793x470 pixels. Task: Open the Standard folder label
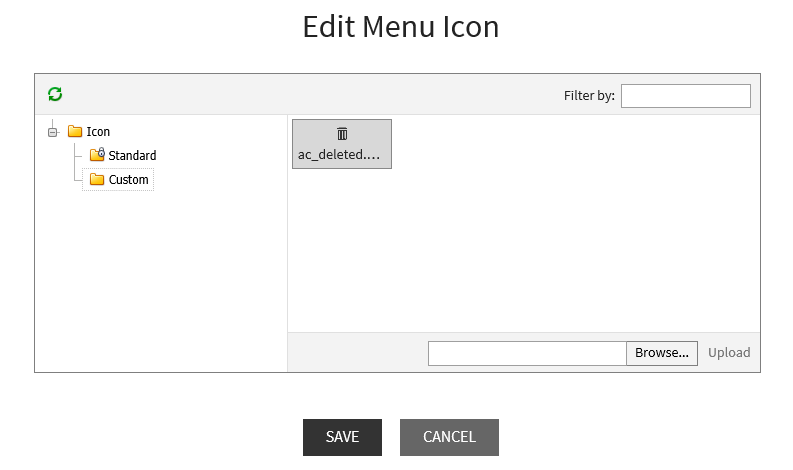[x=132, y=156]
